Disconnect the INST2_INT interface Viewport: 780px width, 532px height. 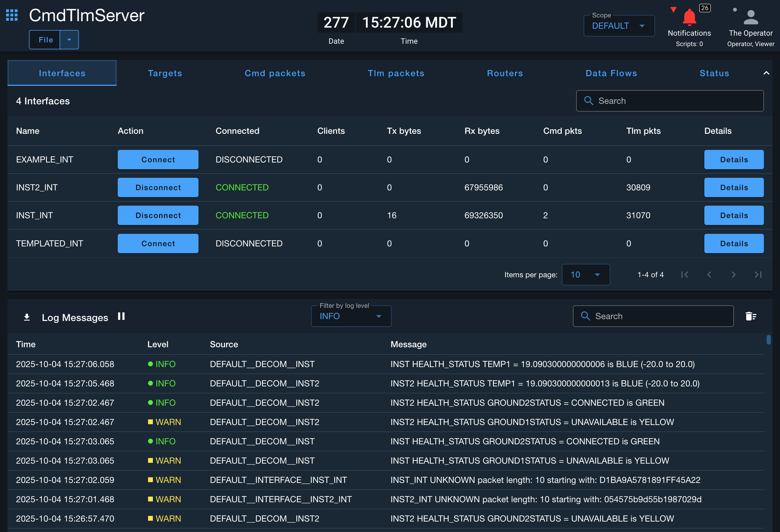pos(158,187)
